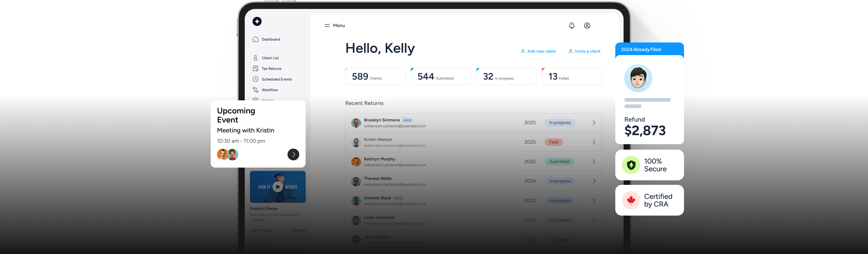Open the hamburger Menu icon
Screen dimensions: 868x254
327,26
